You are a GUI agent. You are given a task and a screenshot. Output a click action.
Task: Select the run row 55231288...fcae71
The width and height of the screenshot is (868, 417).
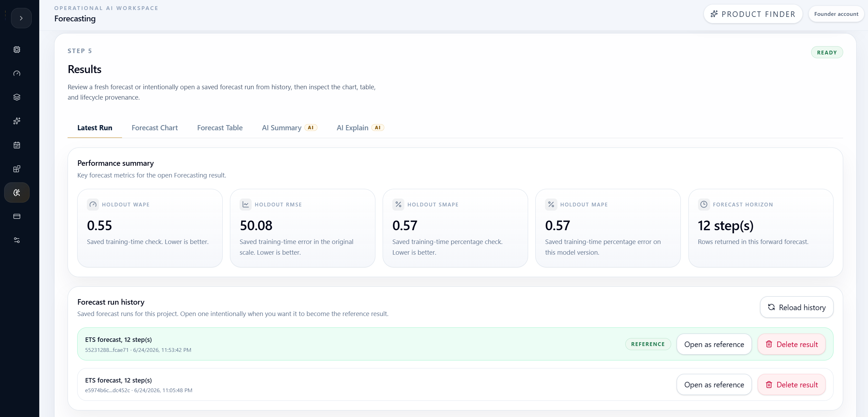click(x=455, y=344)
